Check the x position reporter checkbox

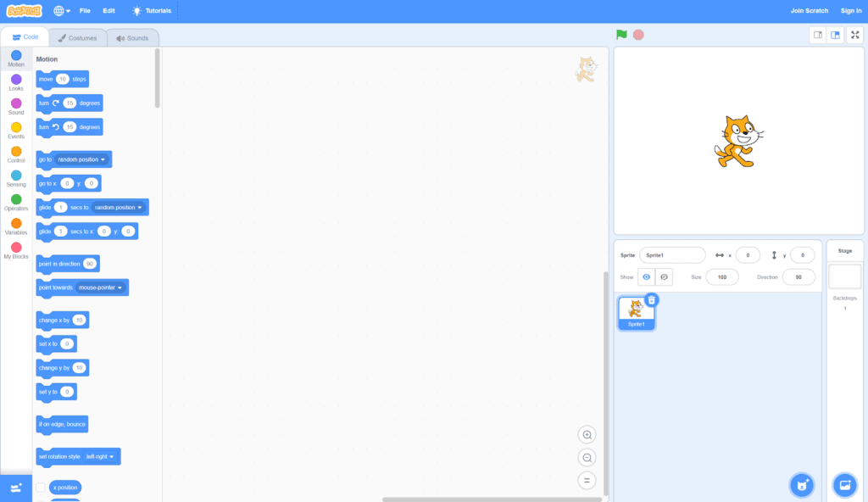[x=41, y=488]
